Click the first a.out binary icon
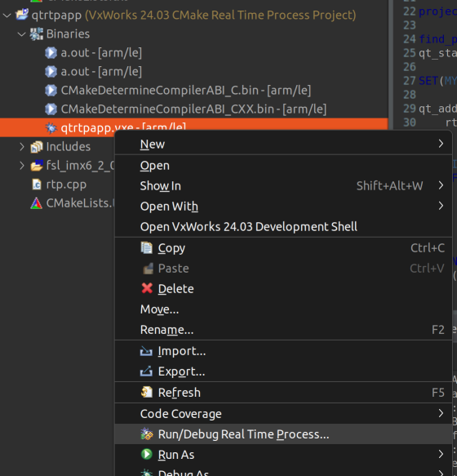The image size is (457, 476). pos(51,53)
